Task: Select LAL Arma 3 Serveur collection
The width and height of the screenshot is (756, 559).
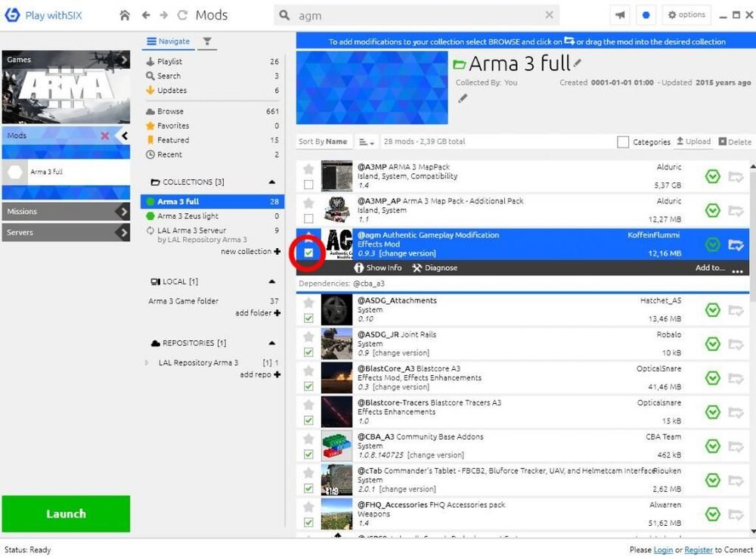Action: tap(212, 235)
